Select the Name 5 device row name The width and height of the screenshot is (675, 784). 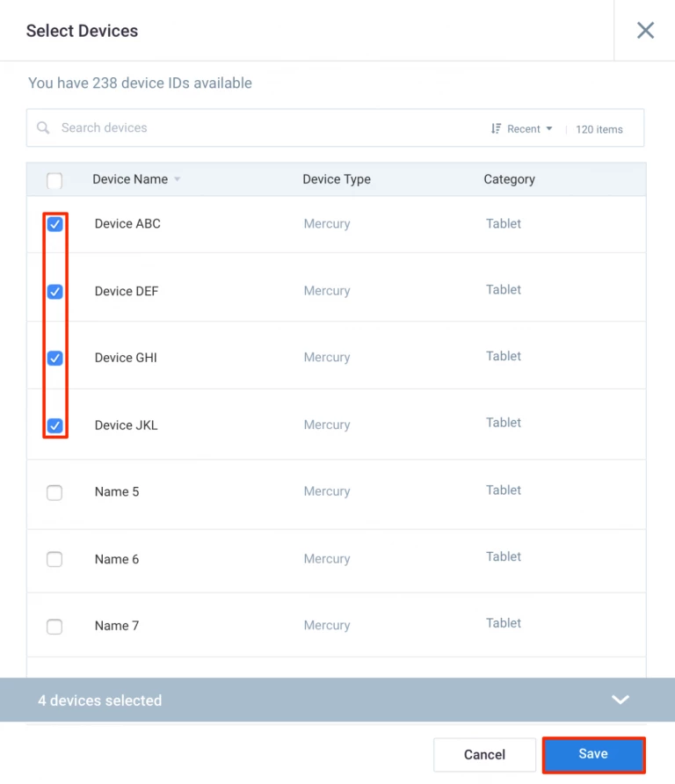(117, 491)
